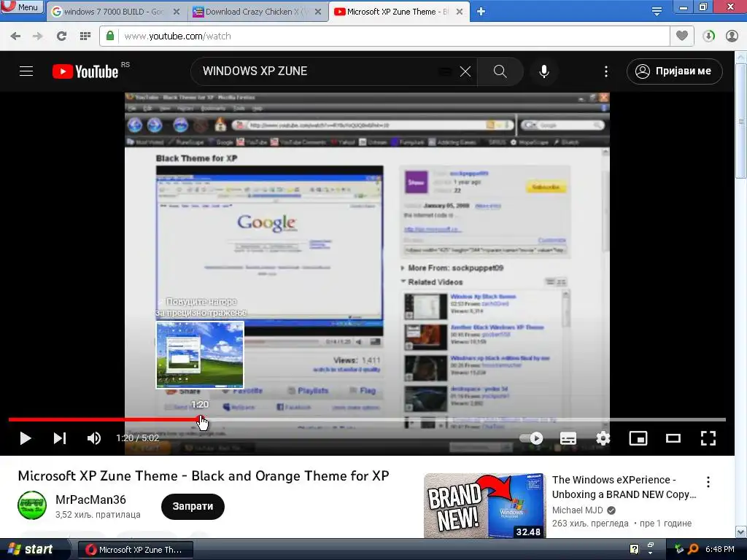Close the windows 7 7000 BUILD tab
The width and height of the screenshot is (747, 560).
(177, 12)
